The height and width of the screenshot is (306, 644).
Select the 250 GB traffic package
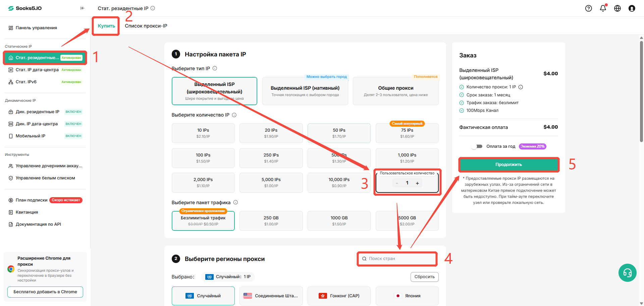pos(271,221)
